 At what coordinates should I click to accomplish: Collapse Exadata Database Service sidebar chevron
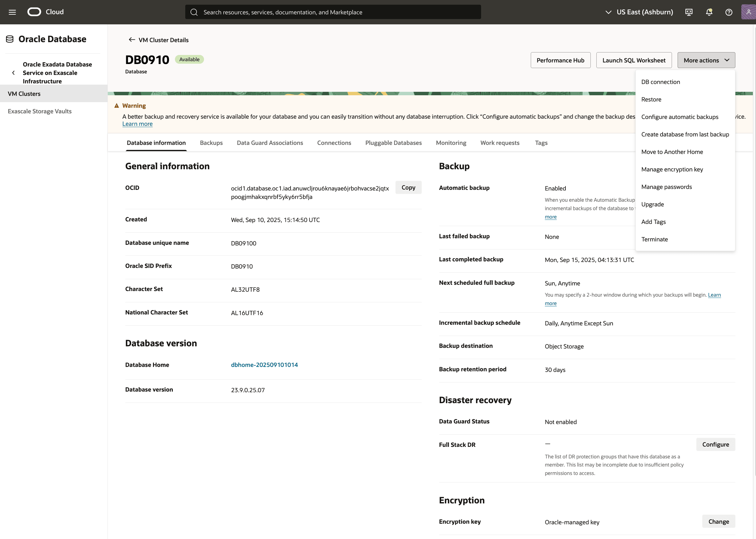(13, 73)
